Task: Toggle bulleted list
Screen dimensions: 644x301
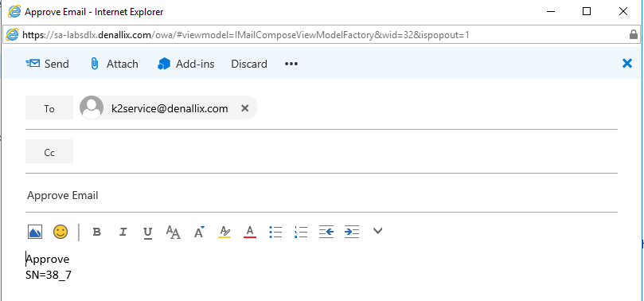Action: click(275, 232)
